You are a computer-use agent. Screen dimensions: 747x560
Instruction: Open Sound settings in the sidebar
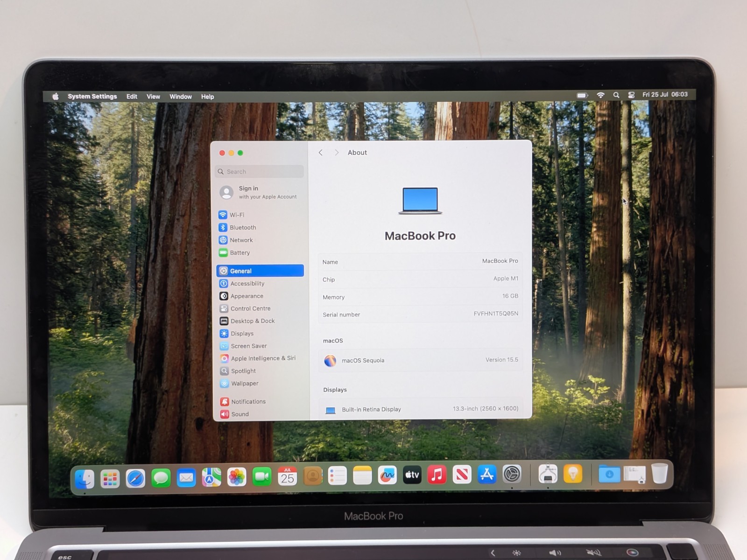click(260, 414)
